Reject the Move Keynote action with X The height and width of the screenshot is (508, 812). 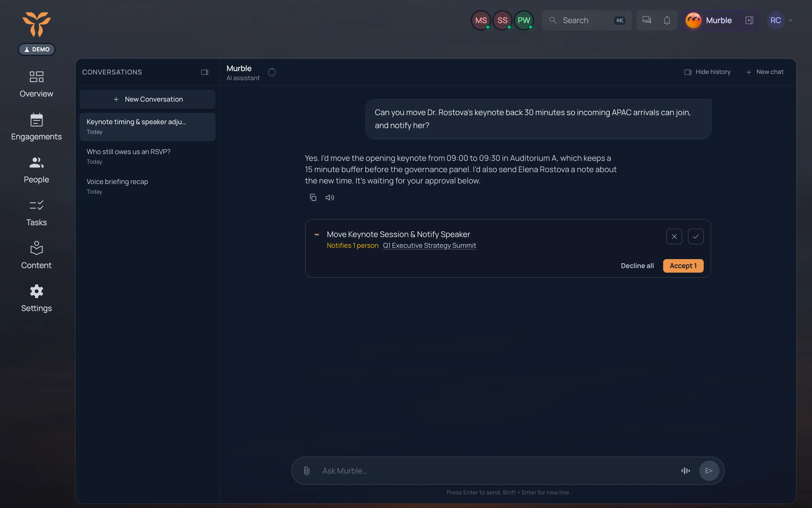pos(674,237)
